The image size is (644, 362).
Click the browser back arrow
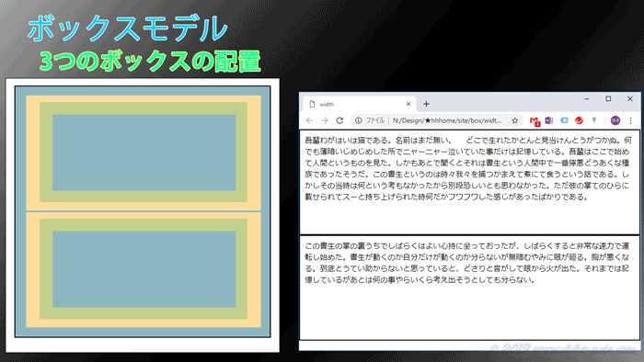click(310, 120)
